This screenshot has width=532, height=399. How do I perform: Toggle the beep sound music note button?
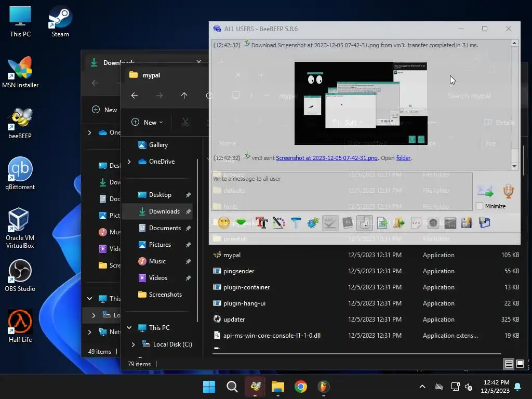click(x=365, y=223)
